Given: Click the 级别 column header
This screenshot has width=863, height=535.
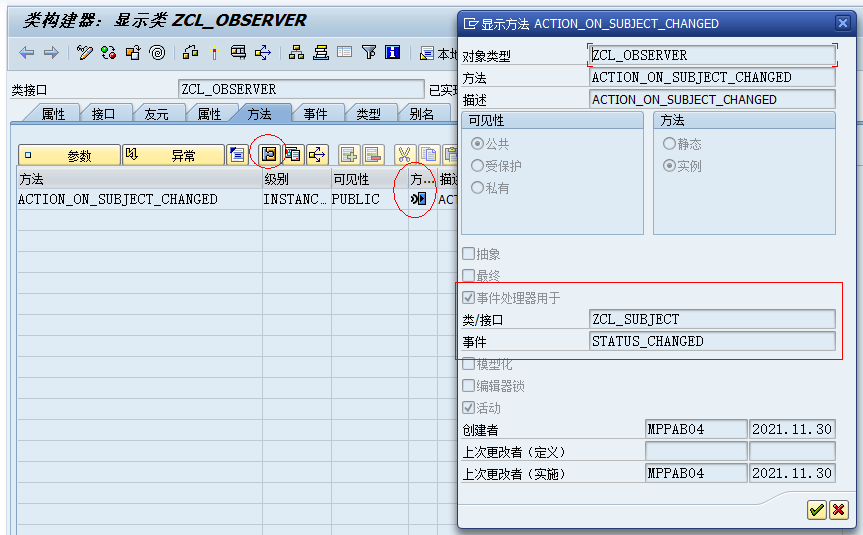Looking at the screenshot, I should [x=297, y=179].
